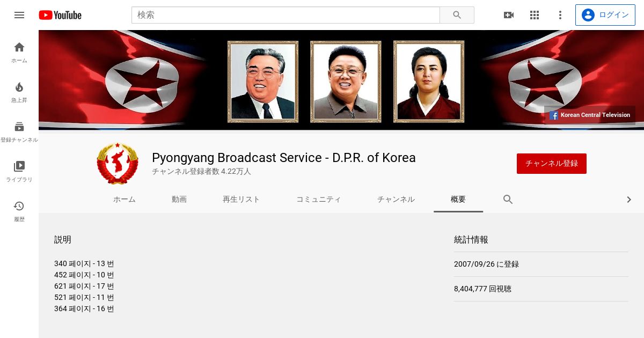The image size is (644, 338).
Task: Click the 2007/09/26 に登録 join date
Action: click(486, 264)
